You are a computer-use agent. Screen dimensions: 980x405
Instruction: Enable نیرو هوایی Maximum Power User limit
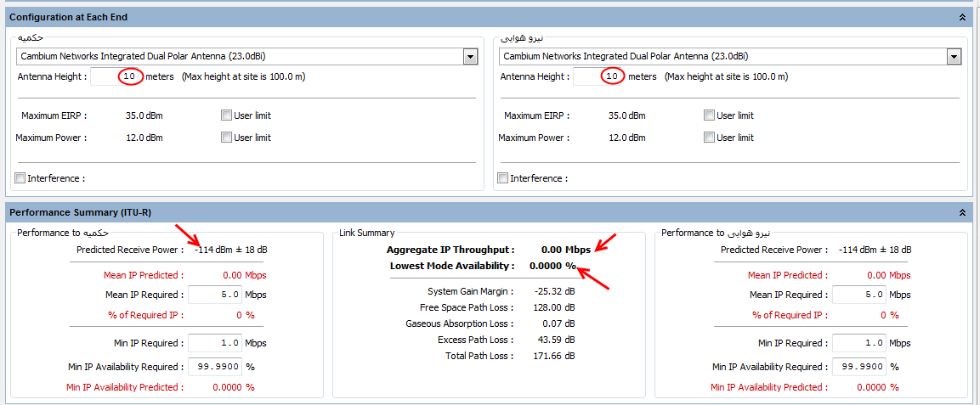tap(709, 138)
